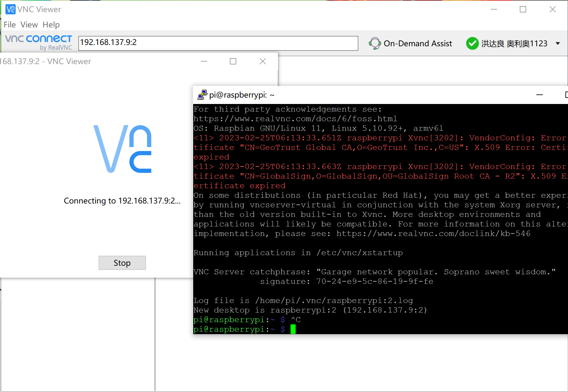Screen dimensions: 568x392
Task: Open the Help menu
Action: 51,25
